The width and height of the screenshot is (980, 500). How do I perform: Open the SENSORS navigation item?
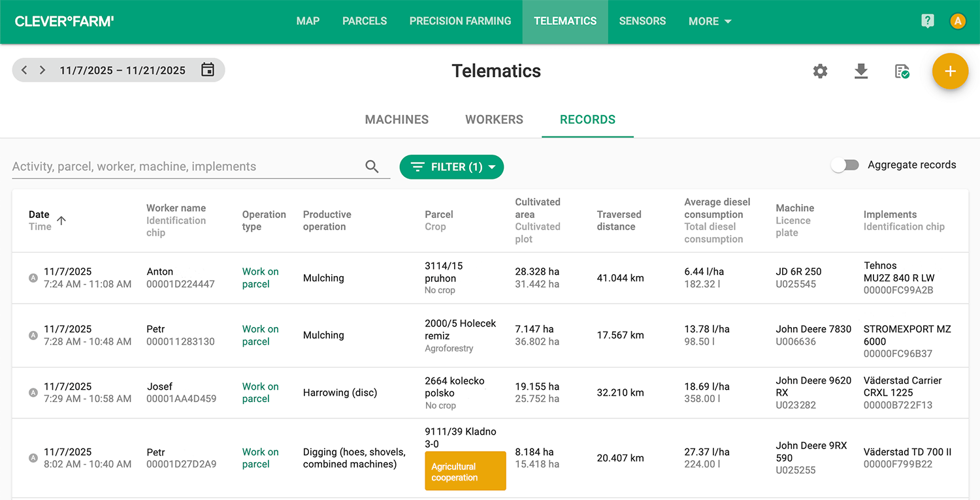click(642, 22)
